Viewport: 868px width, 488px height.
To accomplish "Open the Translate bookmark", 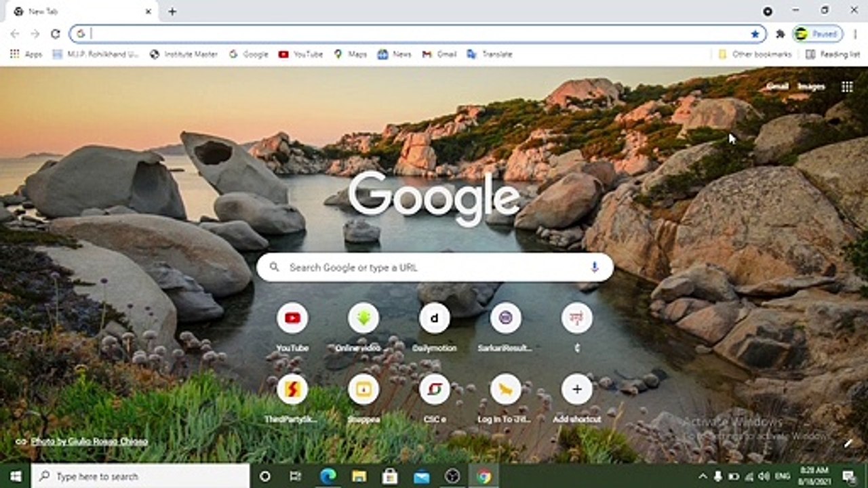I will tap(489, 54).
